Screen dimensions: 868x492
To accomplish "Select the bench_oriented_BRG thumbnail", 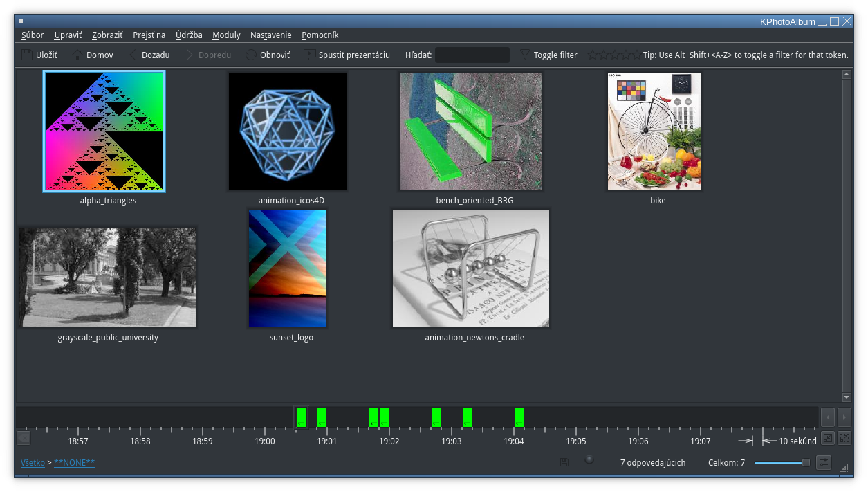I will [x=471, y=131].
